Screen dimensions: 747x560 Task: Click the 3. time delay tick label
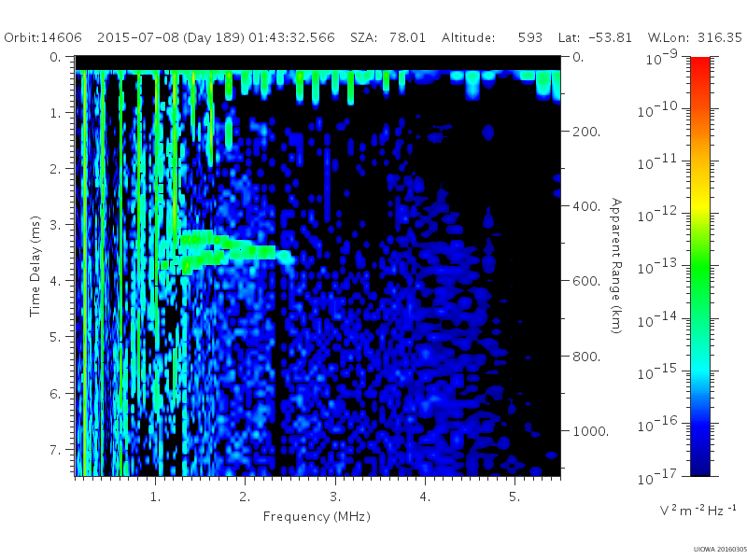coord(56,225)
